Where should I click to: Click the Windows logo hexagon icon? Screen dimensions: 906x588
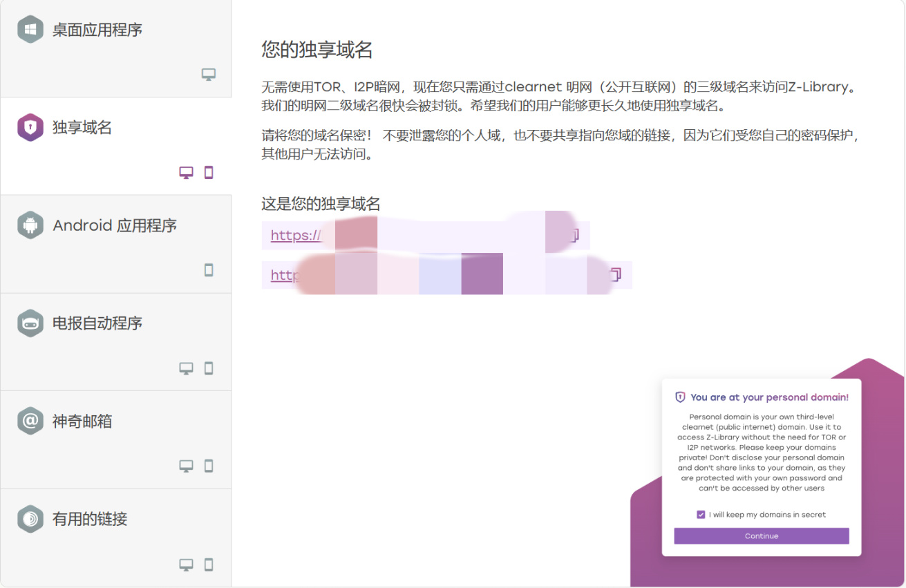point(30,30)
